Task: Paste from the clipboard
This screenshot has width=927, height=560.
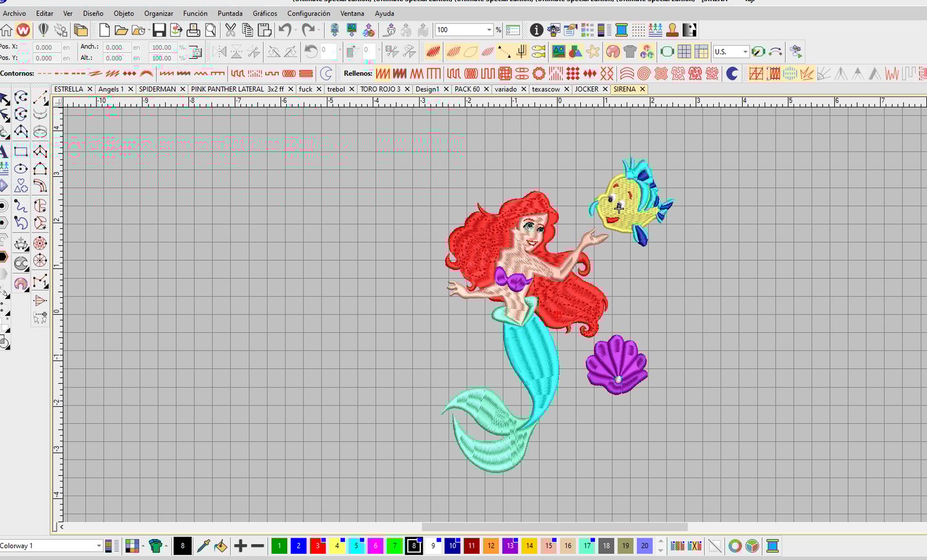Action: [265, 30]
